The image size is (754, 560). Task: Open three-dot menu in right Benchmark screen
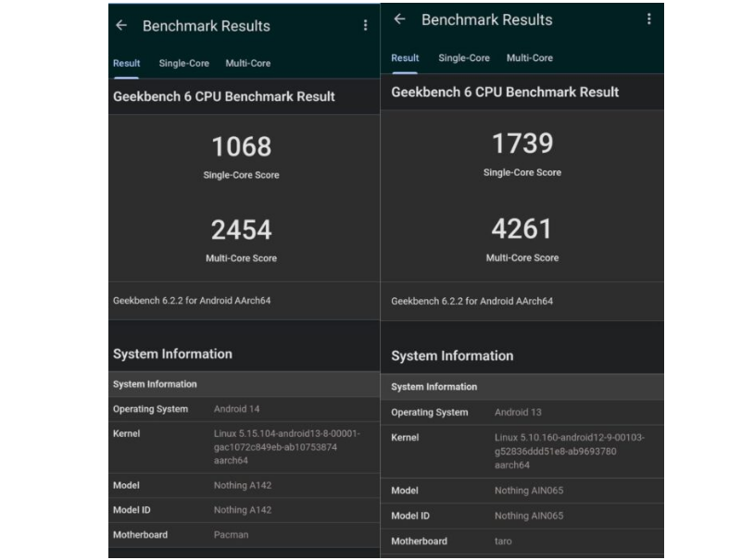point(649,19)
